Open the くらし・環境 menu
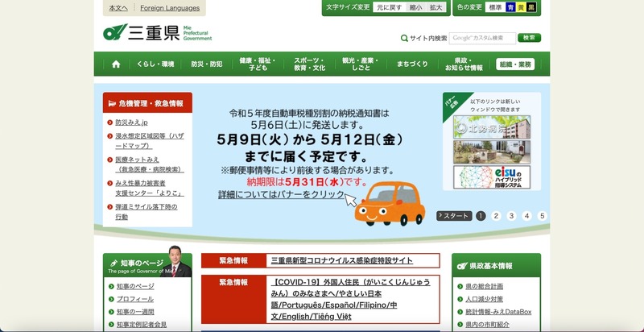Screen dimensions: 644x332 click(155, 64)
